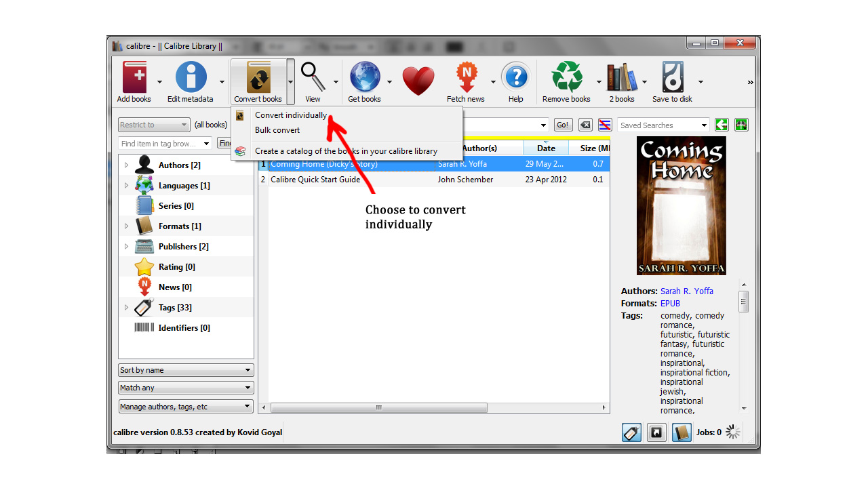The width and height of the screenshot is (868, 488).
Task: Click the Series category icon
Action: [144, 205]
